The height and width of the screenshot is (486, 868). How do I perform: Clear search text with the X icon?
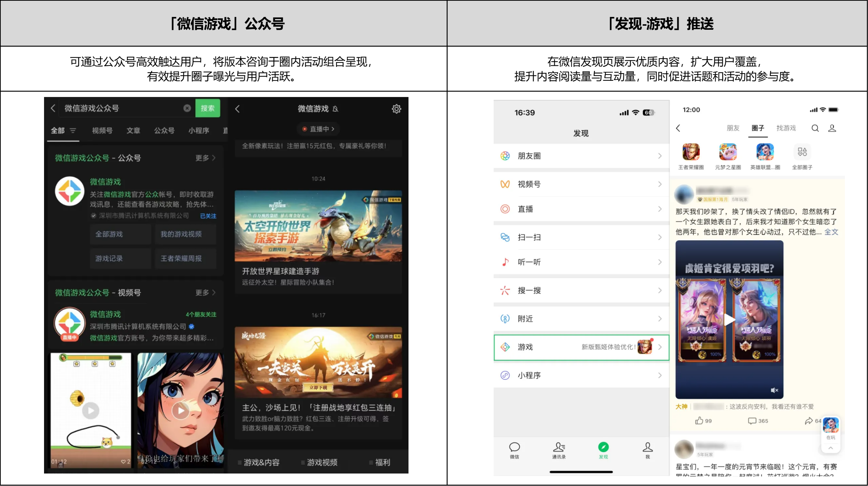click(187, 108)
